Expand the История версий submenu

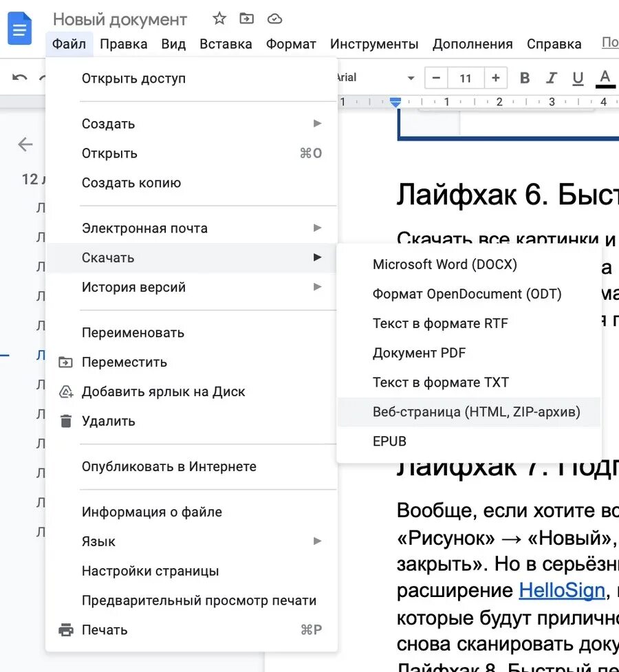pos(191,287)
